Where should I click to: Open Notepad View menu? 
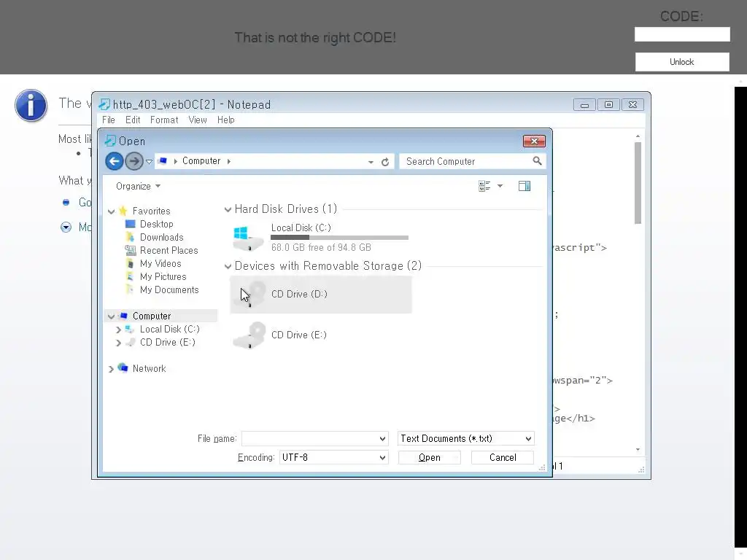click(x=198, y=120)
